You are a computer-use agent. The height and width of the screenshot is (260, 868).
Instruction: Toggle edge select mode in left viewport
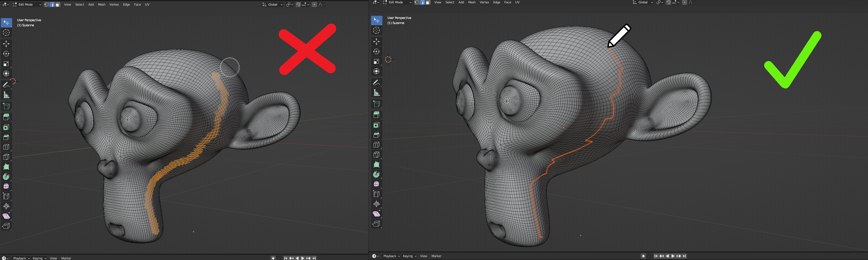coord(52,5)
